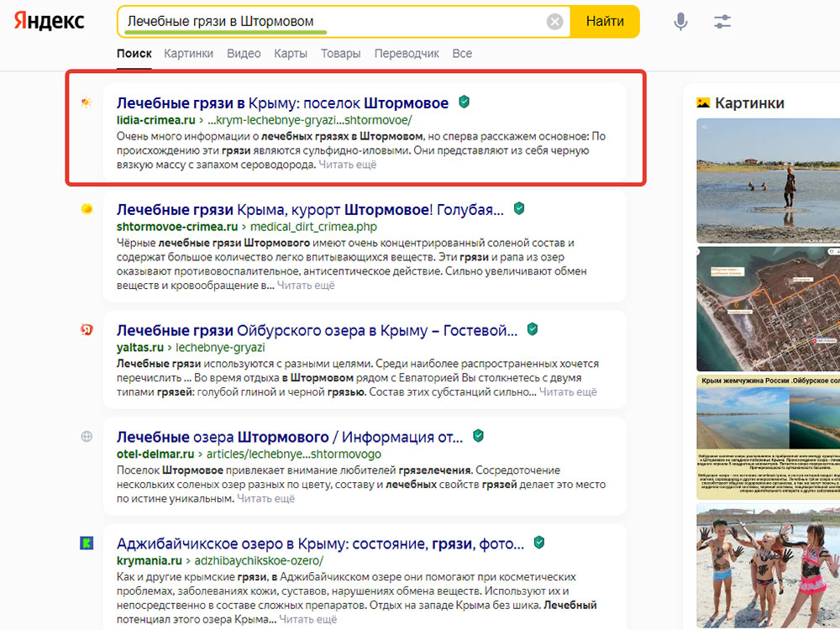This screenshot has width=840, height=630.
Task: Click the verified shield next to the lidia-crimea result title
Action: point(464,102)
